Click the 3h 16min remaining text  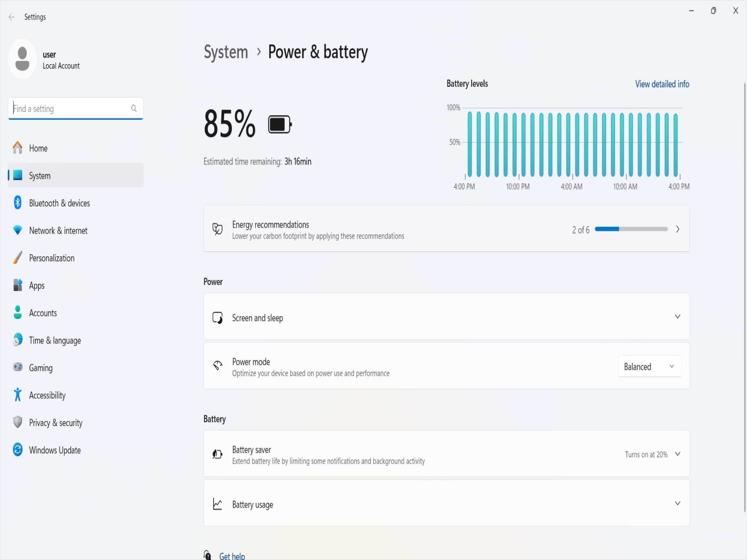pos(298,162)
